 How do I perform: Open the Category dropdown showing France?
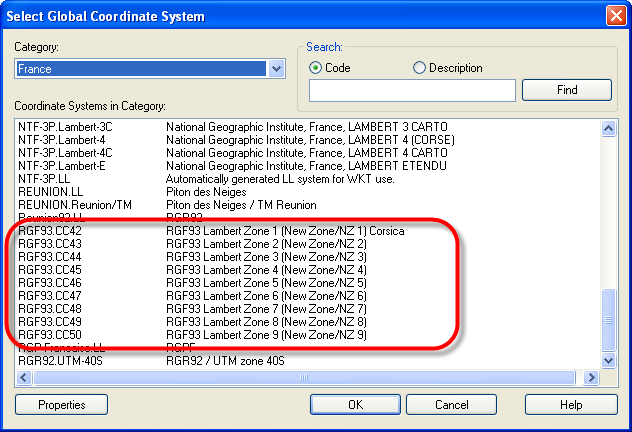click(278, 69)
